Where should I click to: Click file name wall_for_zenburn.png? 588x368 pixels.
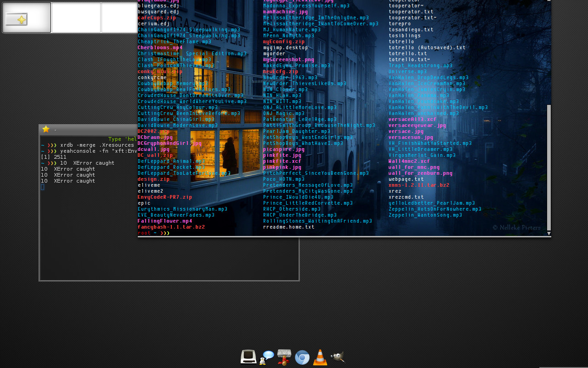pos(420,173)
